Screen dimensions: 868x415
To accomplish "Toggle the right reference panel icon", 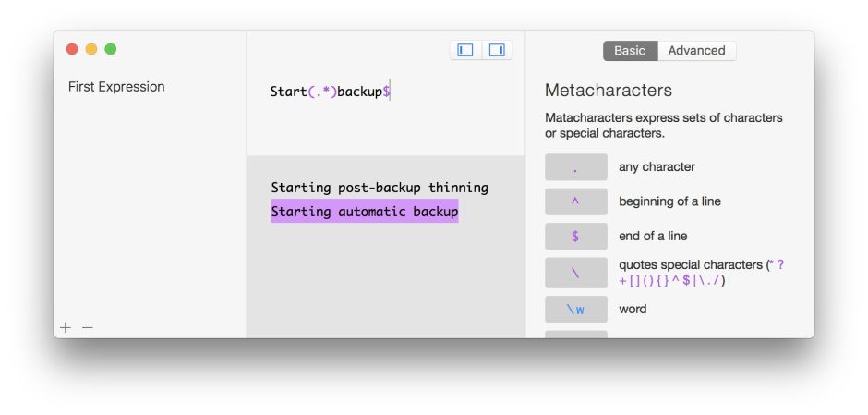I will (x=497, y=50).
